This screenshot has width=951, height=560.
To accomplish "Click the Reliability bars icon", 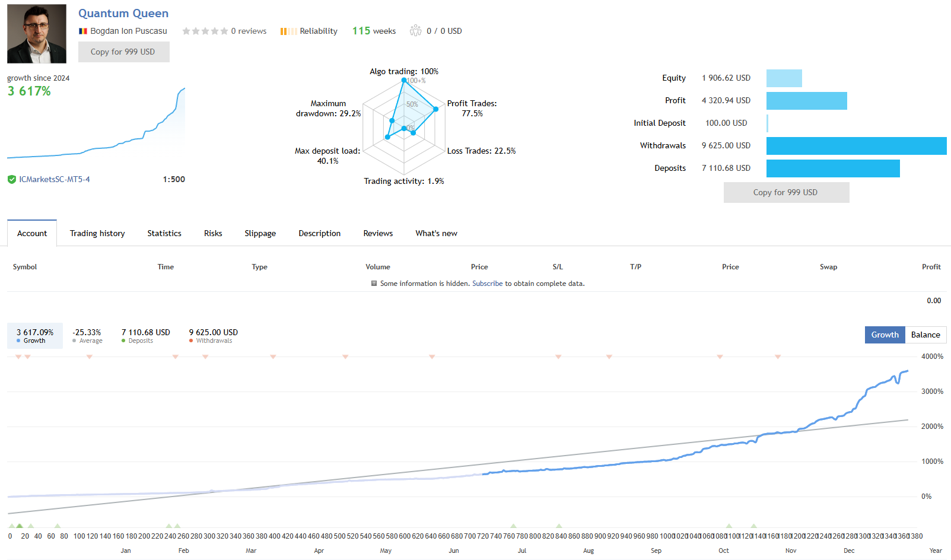I will coord(288,31).
